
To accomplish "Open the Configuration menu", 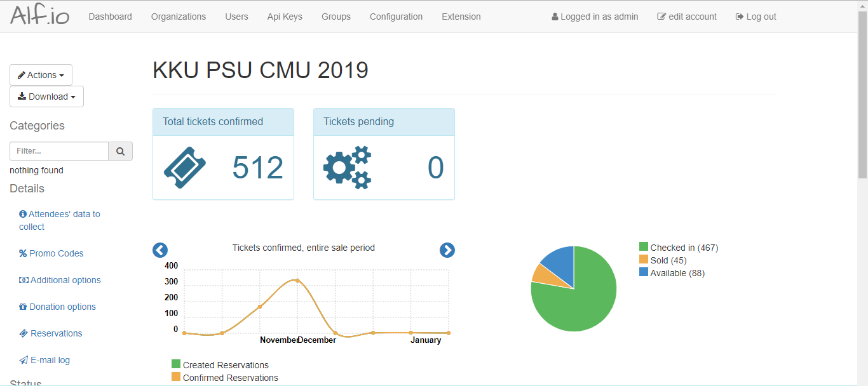I will coord(395,17).
